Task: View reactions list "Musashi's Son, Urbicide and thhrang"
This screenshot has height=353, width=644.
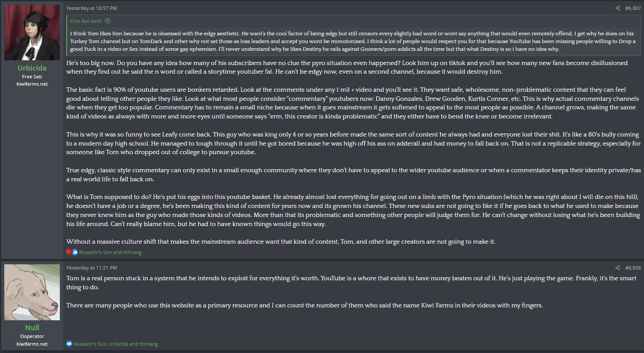Action: coord(116,344)
